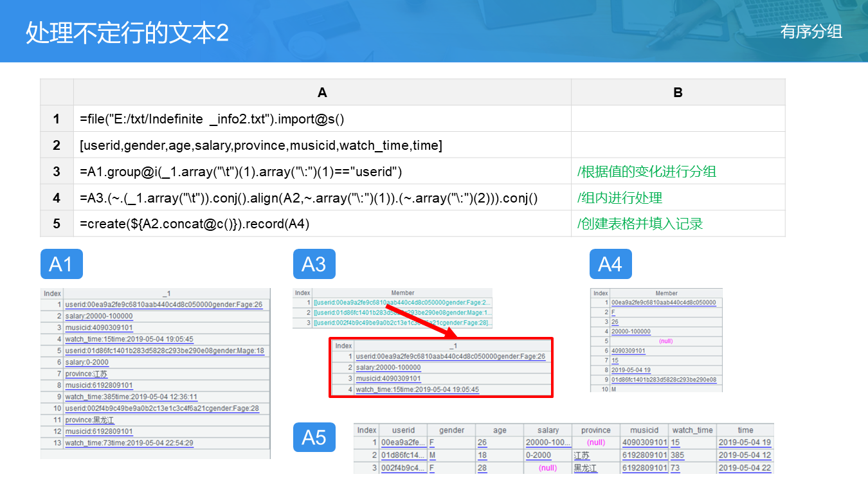Click the watch_time column header in the A5 table

click(692, 430)
